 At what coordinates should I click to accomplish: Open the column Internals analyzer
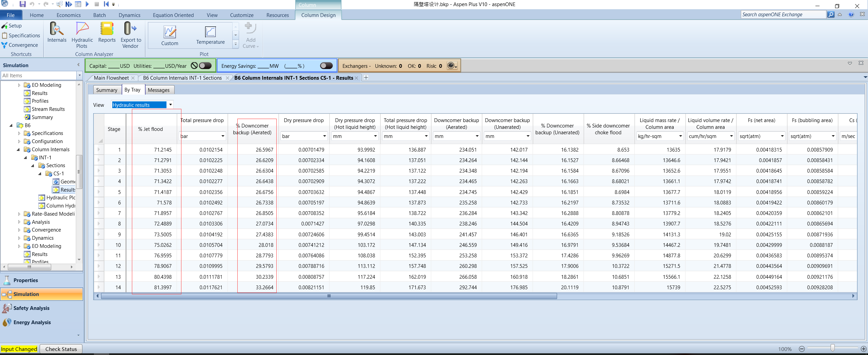click(57, 33)
